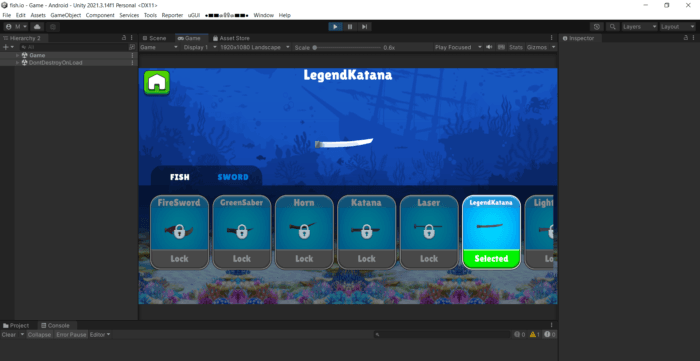Click the green Selected button on LegendKatana
Viewport: 700px width, 361px height.
[x=491, y=259]
